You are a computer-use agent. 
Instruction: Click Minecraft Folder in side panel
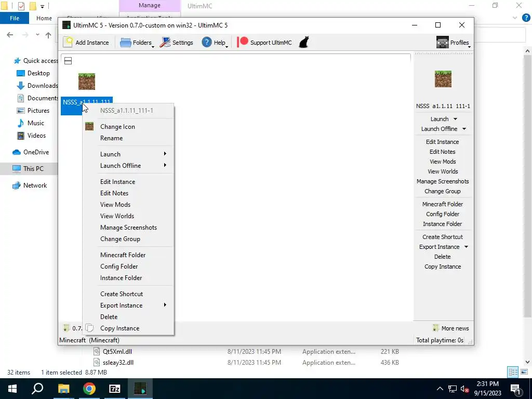pyautogui.click(x=443, y=204)
